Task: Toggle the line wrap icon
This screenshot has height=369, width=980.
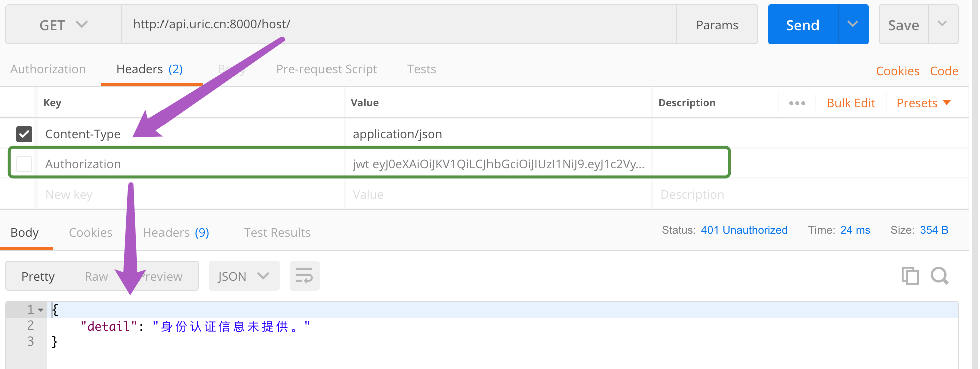Action: coord(304,276)
